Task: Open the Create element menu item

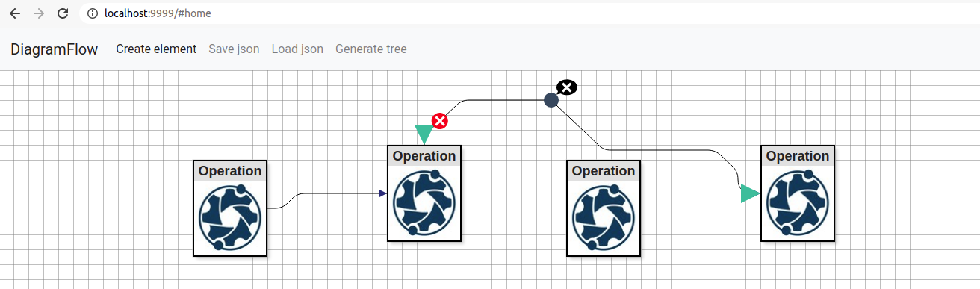Action: [156, 49]
